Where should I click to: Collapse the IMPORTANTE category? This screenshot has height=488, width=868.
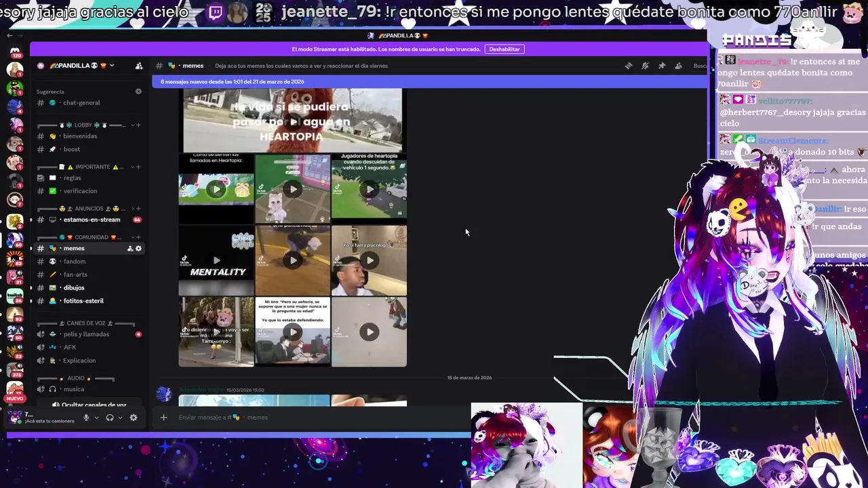tap(83, 167)
